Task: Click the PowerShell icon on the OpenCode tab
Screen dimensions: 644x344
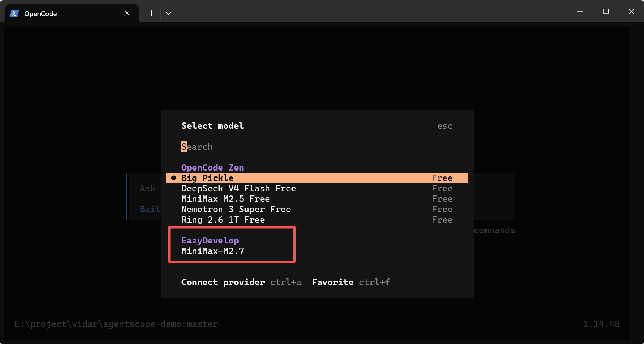Action: (x=15, y=13)
